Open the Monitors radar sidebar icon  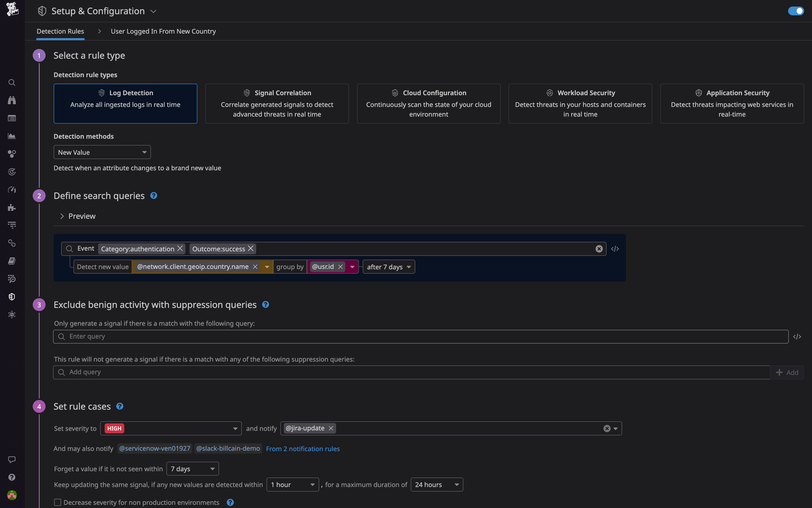[x=12, y=171]
